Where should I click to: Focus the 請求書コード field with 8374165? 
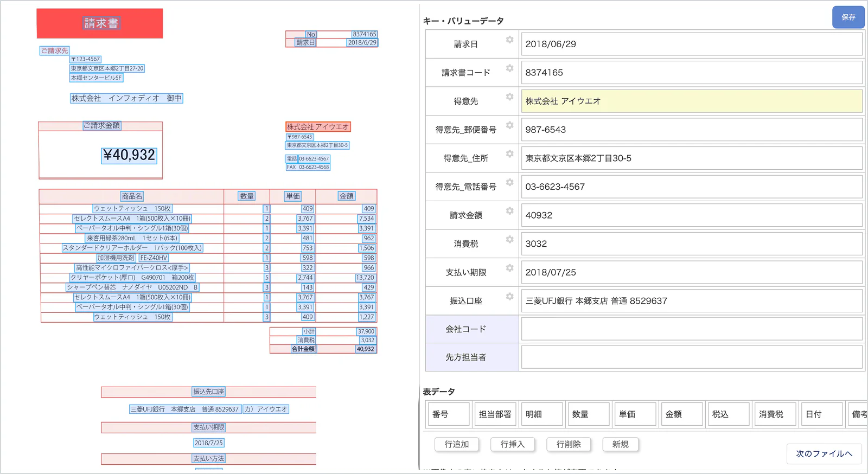[692, 73]
